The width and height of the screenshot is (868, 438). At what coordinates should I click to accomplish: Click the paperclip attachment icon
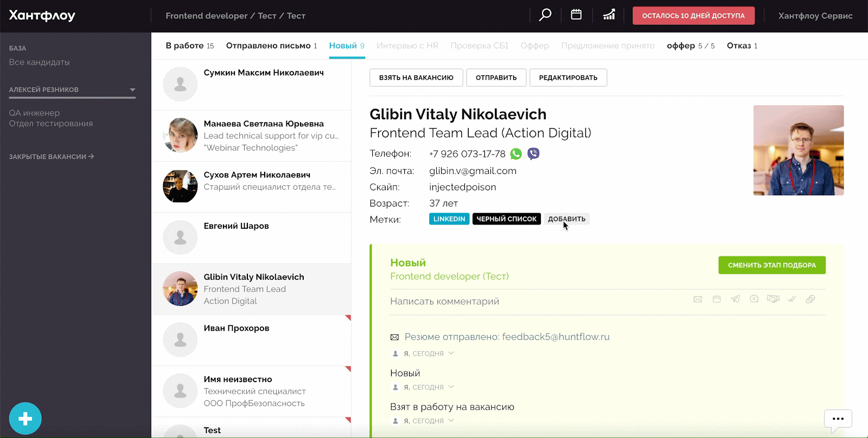pos(810,299)
